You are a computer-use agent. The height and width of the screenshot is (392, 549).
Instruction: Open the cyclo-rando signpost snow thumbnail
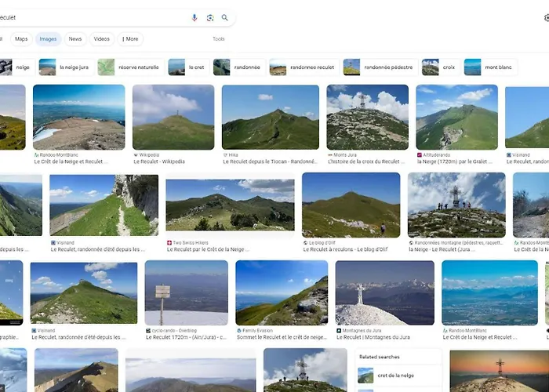pos(187,292)
